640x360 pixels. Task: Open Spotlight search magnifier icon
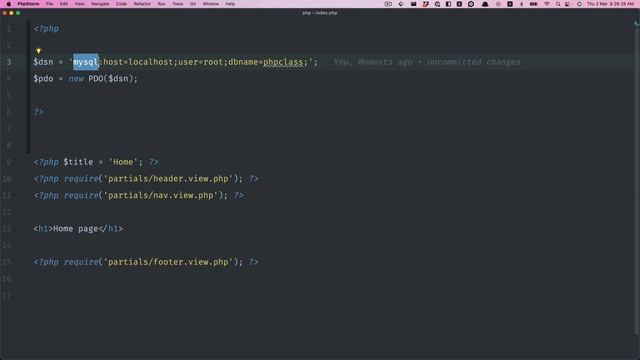(x=558, y=4)
